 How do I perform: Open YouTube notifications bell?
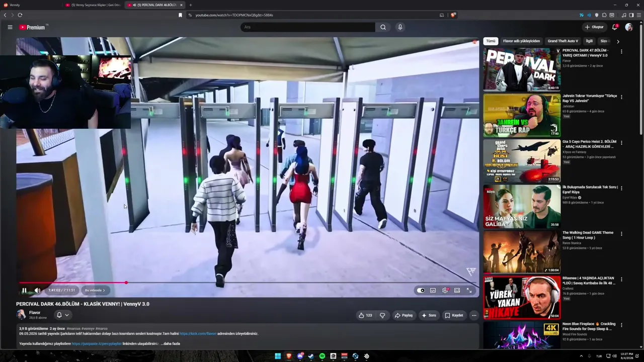point(615,27)
